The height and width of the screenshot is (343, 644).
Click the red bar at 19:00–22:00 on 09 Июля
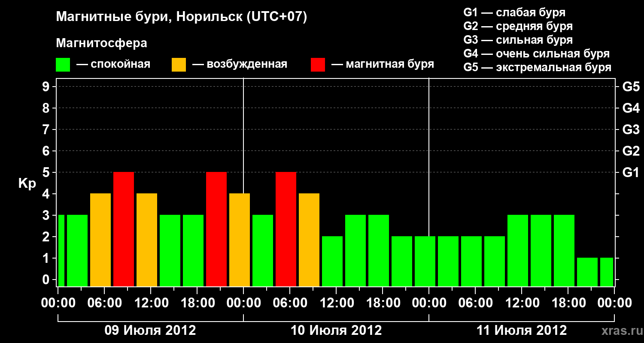click(x=216, y=229)
